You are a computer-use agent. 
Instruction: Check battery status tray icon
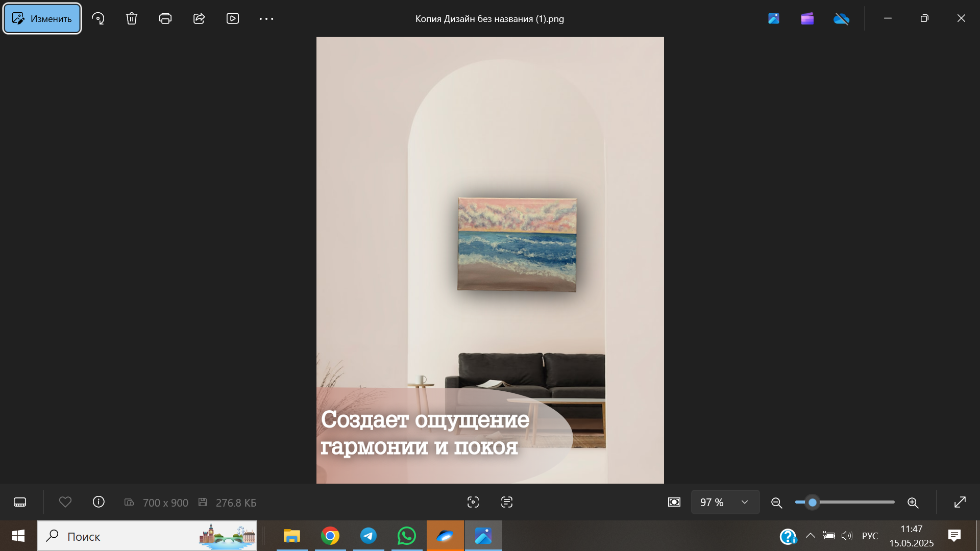[828, 536]
